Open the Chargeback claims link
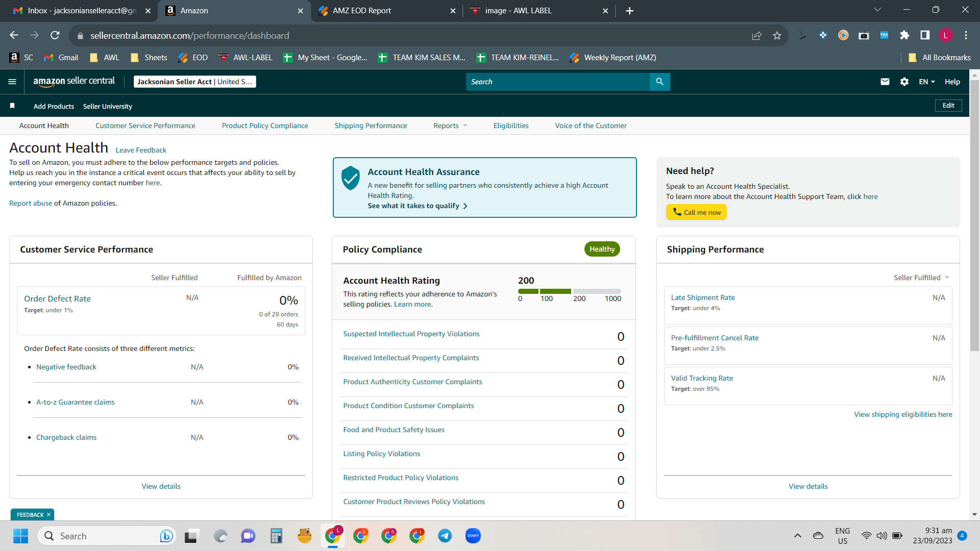This screenshot has height=551, width=980. point(66,437)
